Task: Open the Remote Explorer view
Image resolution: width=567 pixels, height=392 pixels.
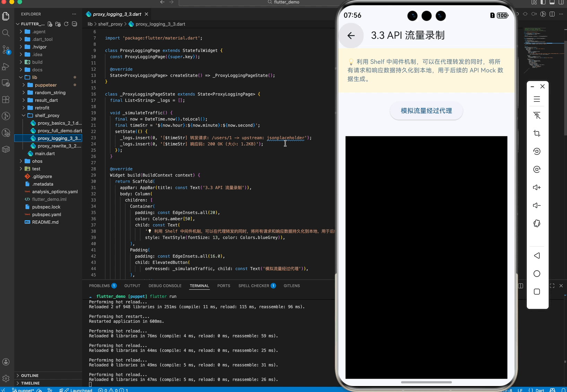Action: (x=6, y=83)
